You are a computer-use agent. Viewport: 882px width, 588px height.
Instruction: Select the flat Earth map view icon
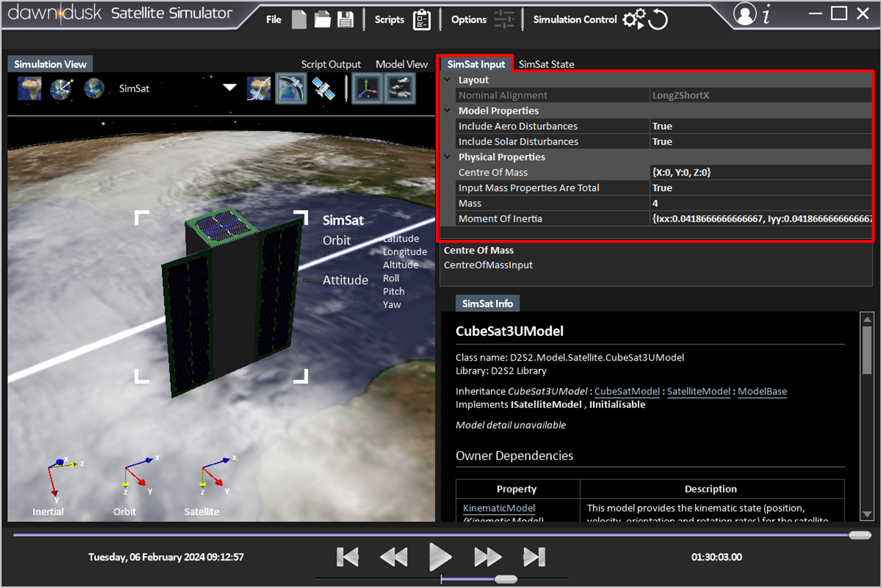point(30,89)
